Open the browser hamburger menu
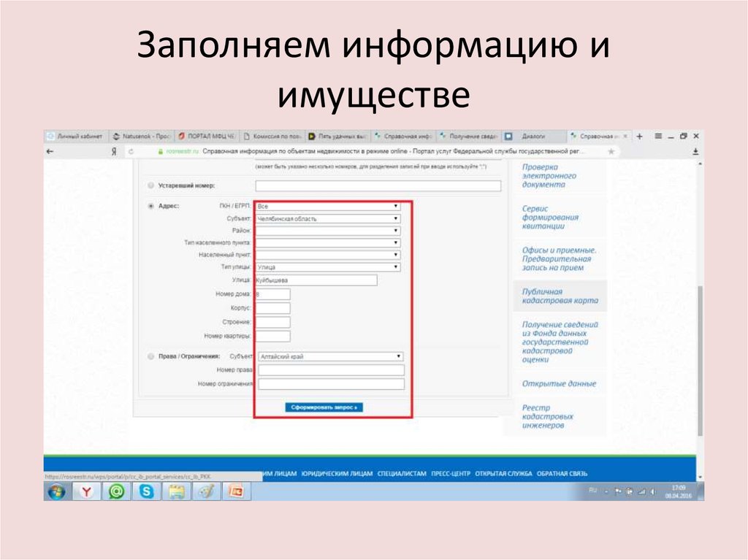Viewport: 748px width, 560px height. [x=657, y=136]
